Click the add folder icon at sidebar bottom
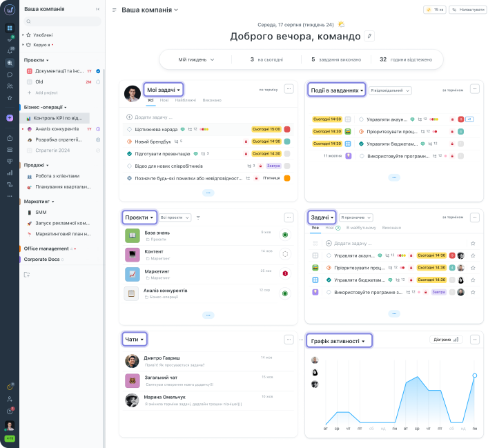 [x=27, y=274]
